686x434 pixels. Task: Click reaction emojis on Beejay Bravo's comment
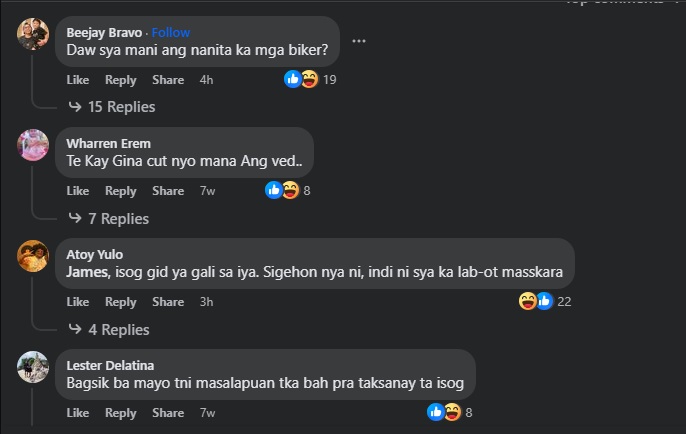[301, 79]
